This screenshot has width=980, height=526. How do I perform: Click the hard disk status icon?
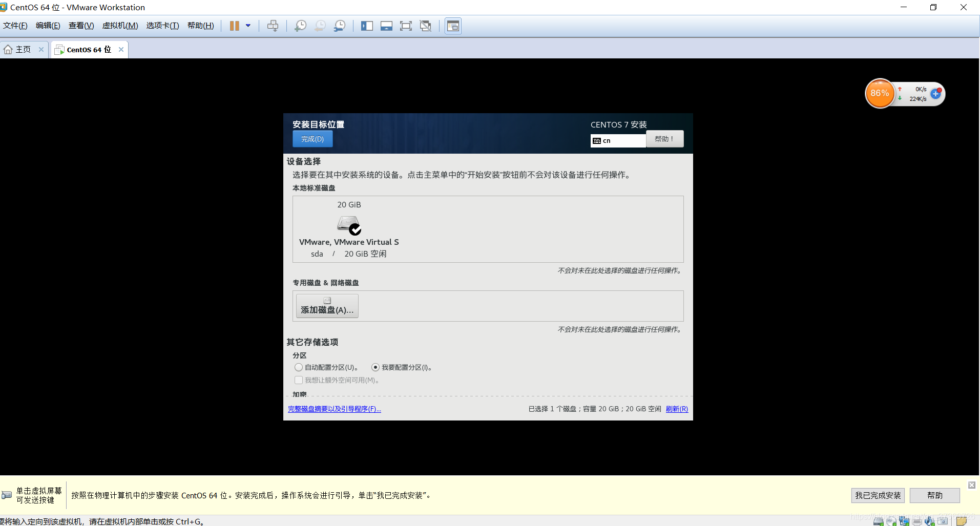[x=878, y=521]
